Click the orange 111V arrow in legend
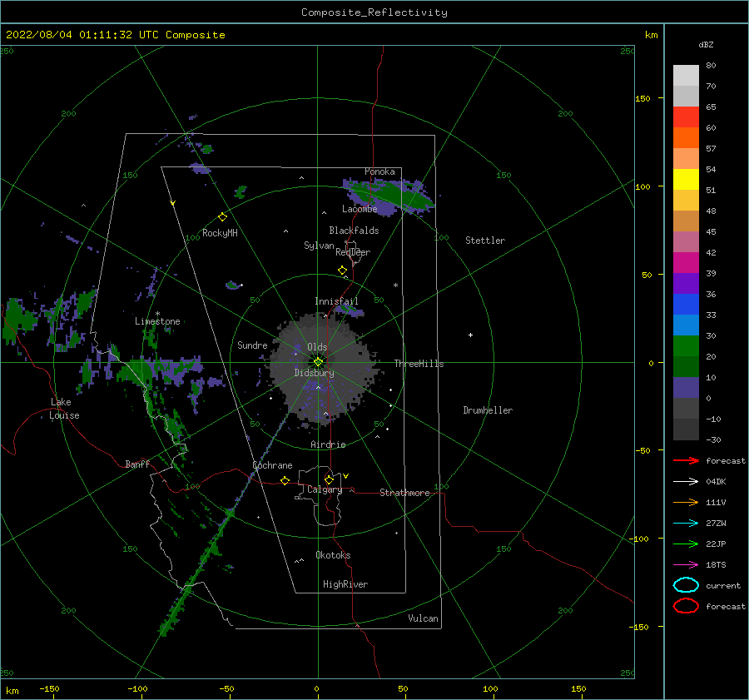749x700 pixels. pyautogui.click(x=686, y=502)
